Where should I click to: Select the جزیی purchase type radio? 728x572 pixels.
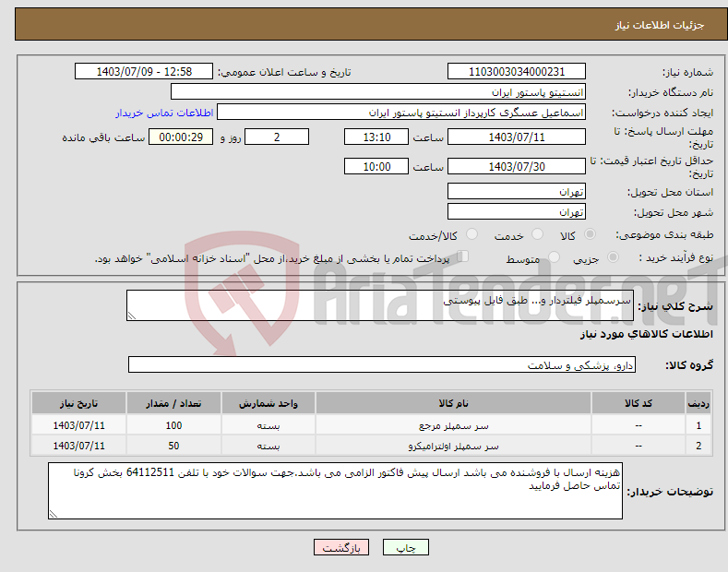click(613, 256)
